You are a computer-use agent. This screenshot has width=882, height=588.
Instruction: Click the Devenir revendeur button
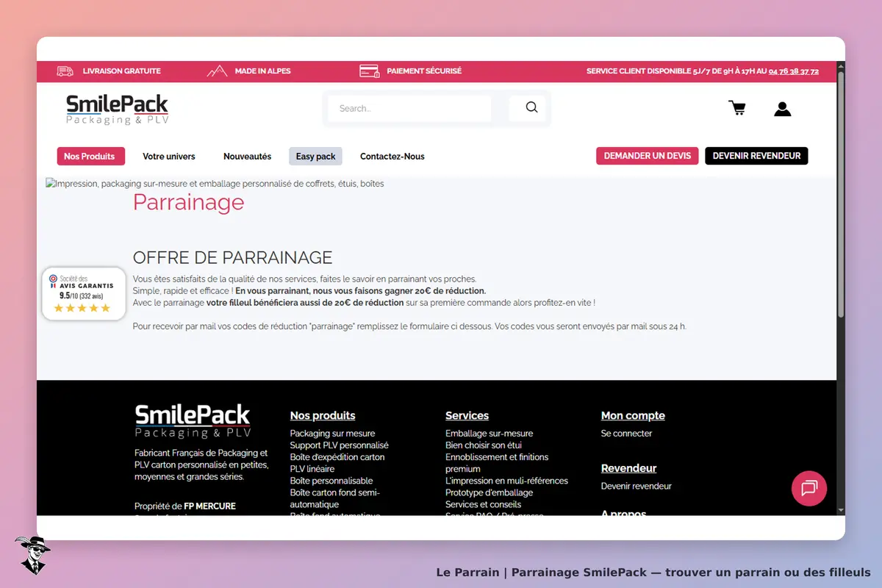coord(756,156)
